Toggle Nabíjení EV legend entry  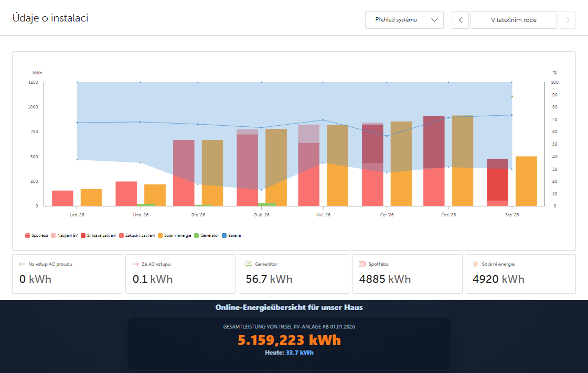[64, 236]
